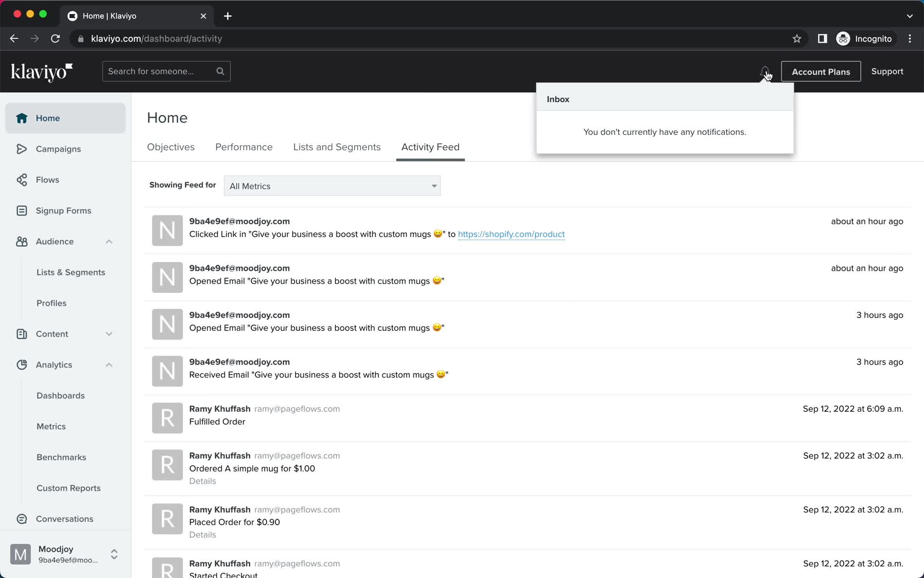The width and height of the screenshot is (924, 578).
Task: Open Chrome three-dot menu
Action: coord(910,39)
